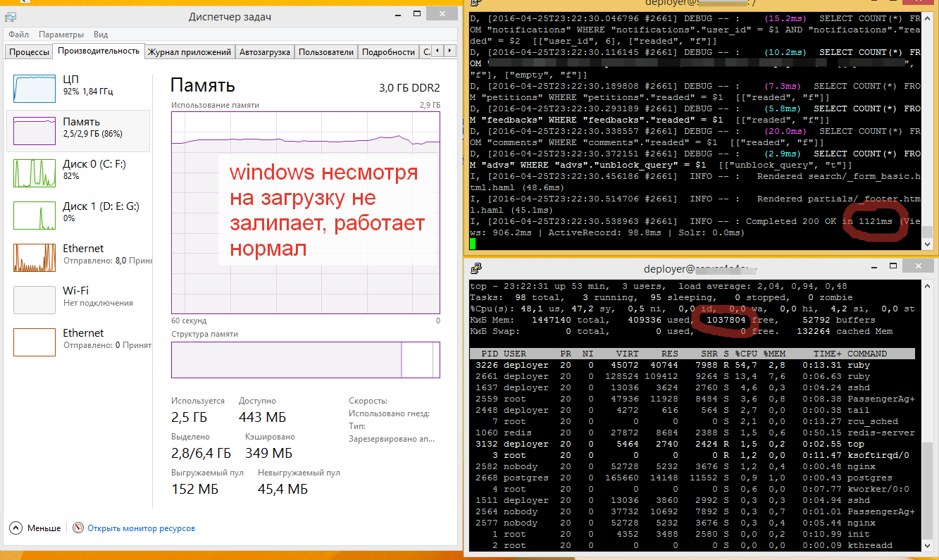Open the Файл menu in Task Manager
Image resolution: width=939 pixels, height=560 pixels.
(x=19, y=34)
